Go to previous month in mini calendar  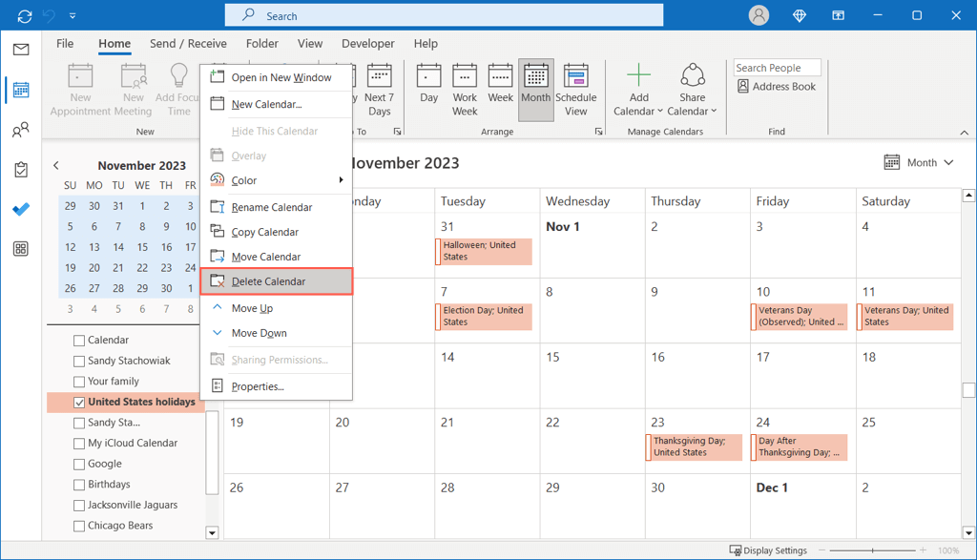click(x=56, y=165)
